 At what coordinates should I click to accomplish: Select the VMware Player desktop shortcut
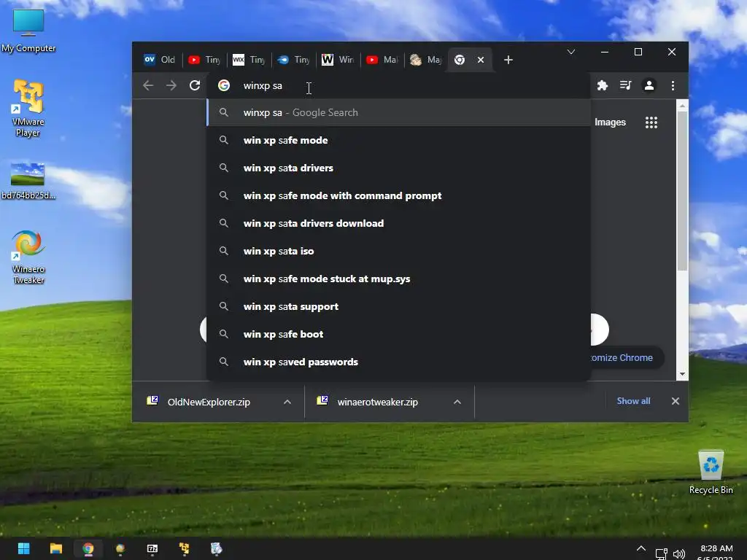(28, 109)
